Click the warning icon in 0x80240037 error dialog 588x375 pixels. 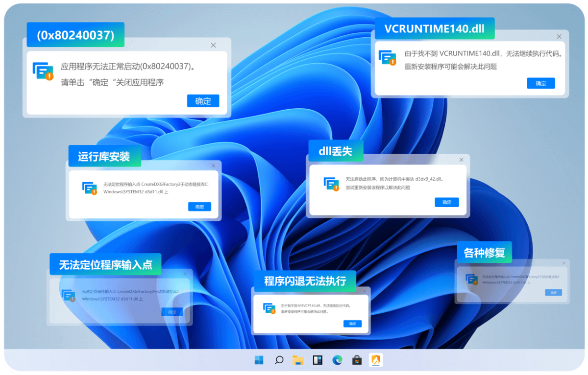43,71
